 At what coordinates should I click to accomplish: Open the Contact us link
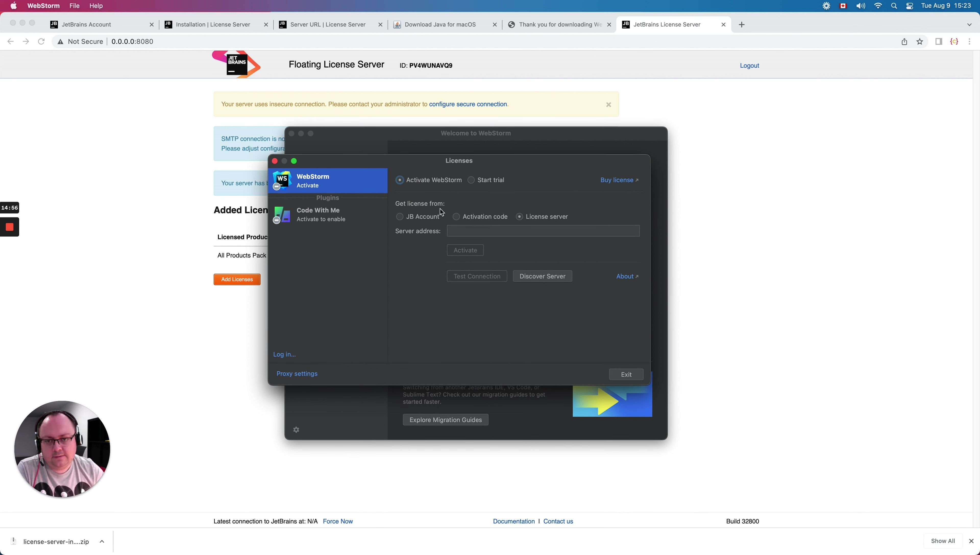pos(558,521)
